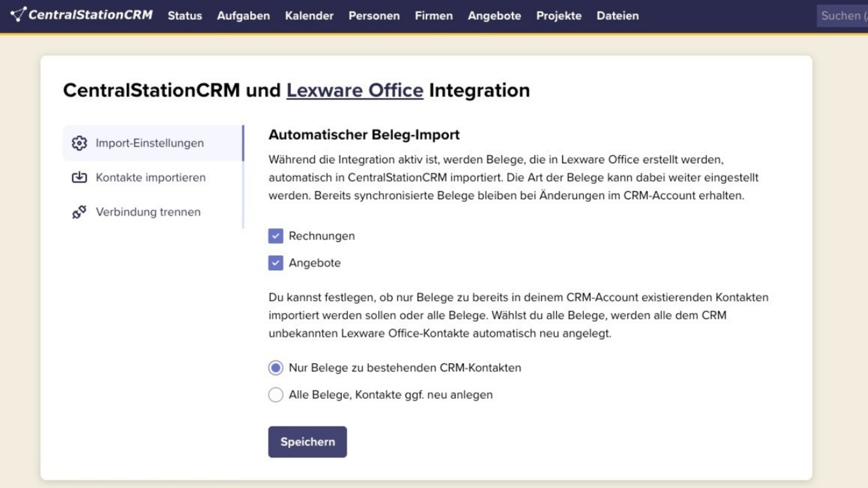Uncheck the Rechnungen checkbox
This screenshot has height=488, width=868.
coord(276,236)
